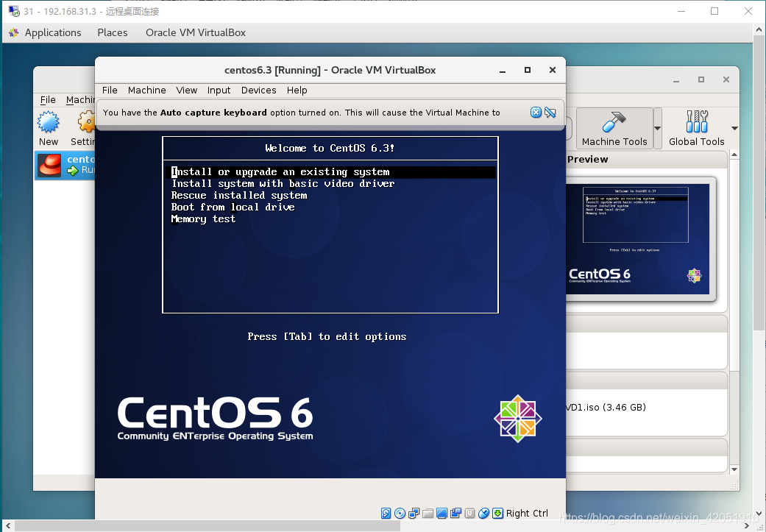Screen dimensions: 766x532
Task: Click the hard disk activity icon in status bar
Action: coord(386,513)
